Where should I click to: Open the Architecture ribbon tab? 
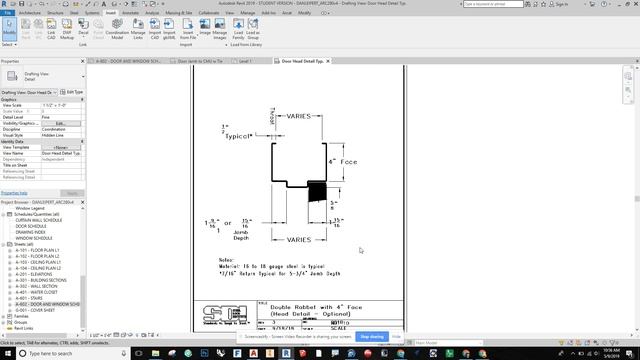pyautogui.click(x=30, y=13)
